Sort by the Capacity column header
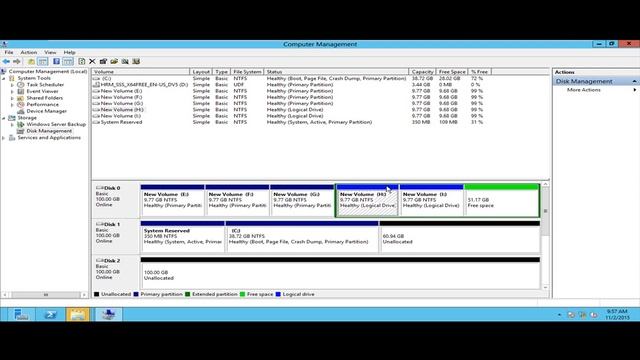The image size is (640, 360). click(x=422, y=71)
